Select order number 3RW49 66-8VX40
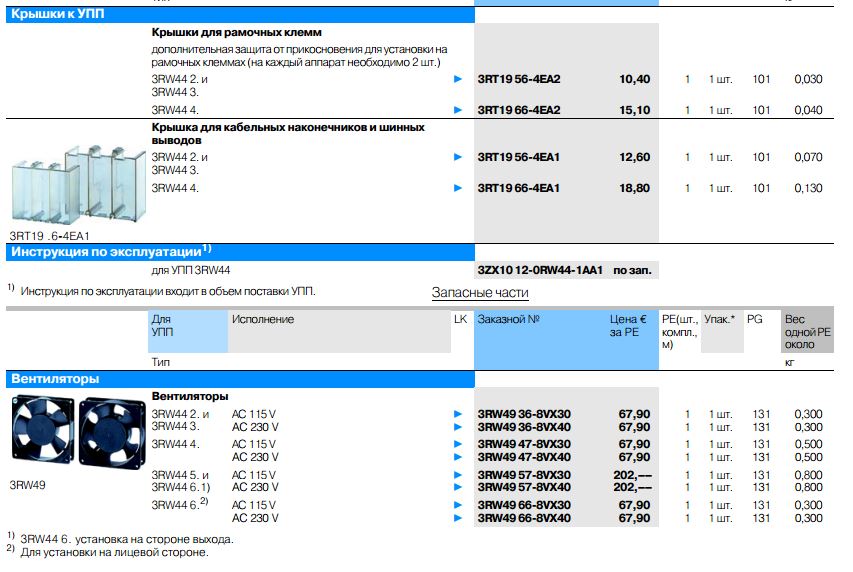Viewport: 853px width, 572px height. pos(524,518)
